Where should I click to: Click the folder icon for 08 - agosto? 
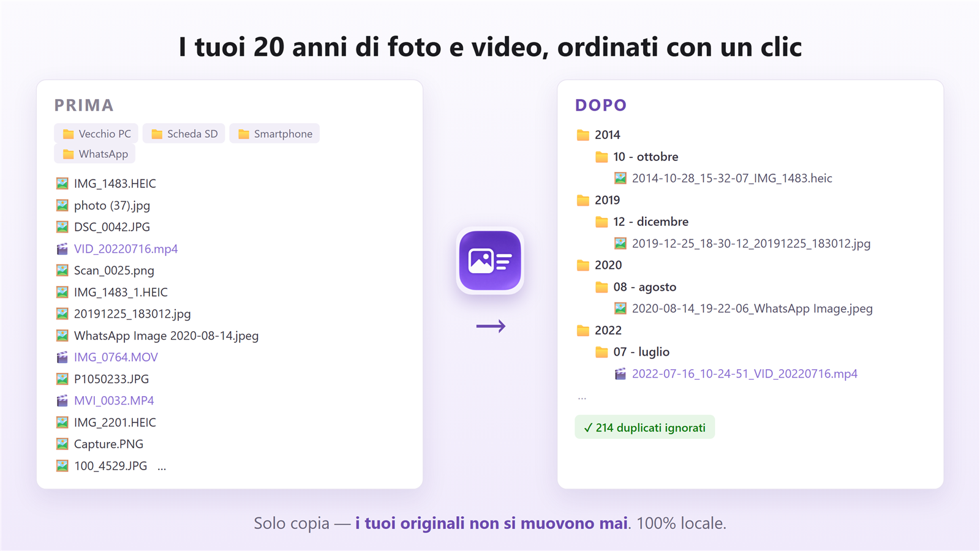[602, 287]
